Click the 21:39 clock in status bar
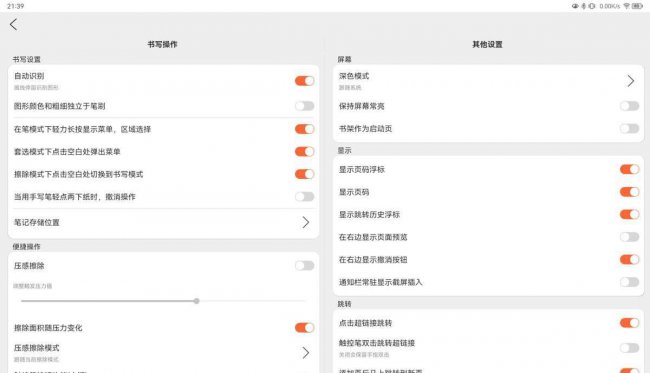This screenshot has width=650, height=373. point(16,6)
